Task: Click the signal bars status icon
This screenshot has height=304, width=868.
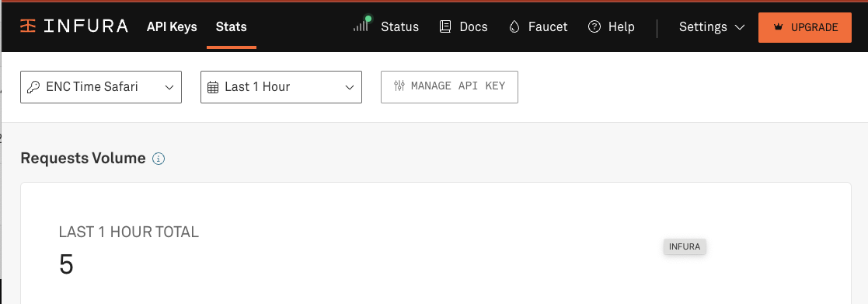Action: 362,24
